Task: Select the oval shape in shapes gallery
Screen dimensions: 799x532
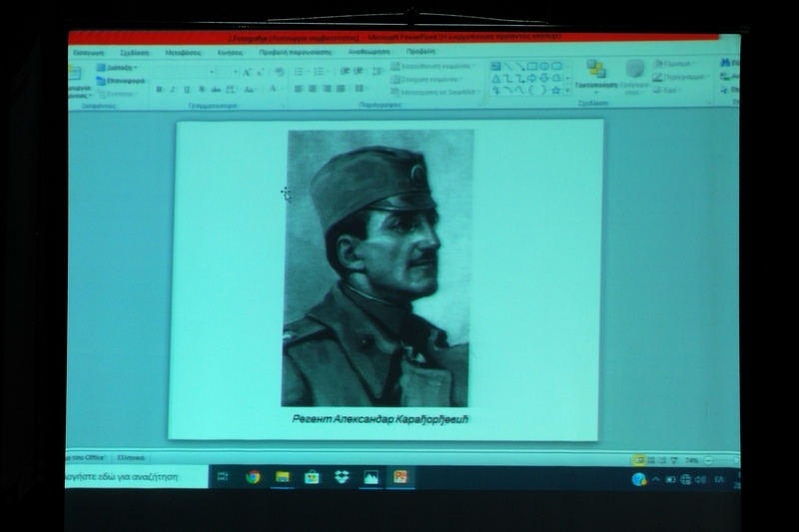Action: (x=544, y=66)
